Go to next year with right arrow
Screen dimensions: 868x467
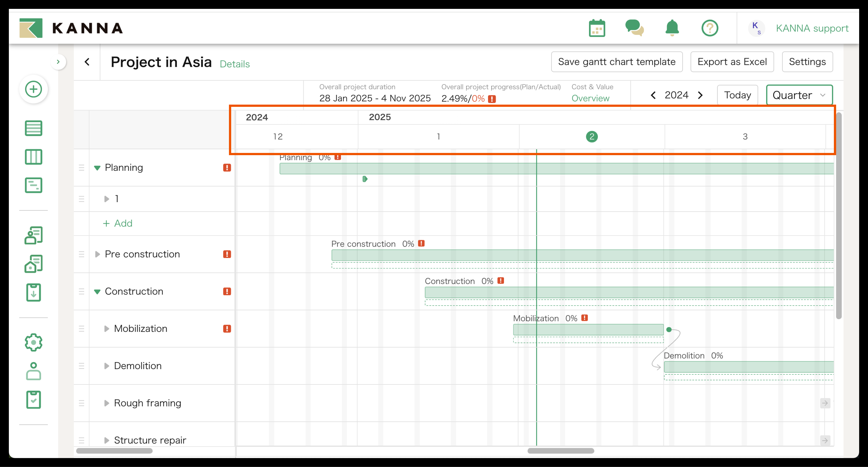click(x=700, y=95)
